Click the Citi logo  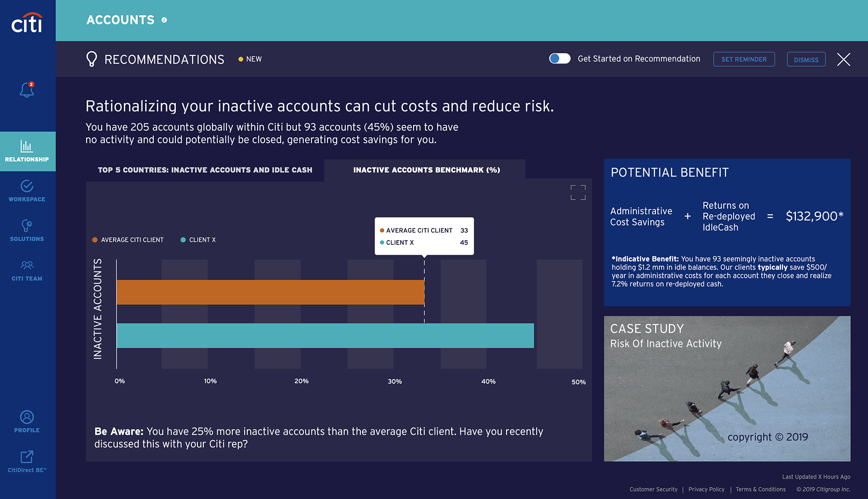[27, 23]
